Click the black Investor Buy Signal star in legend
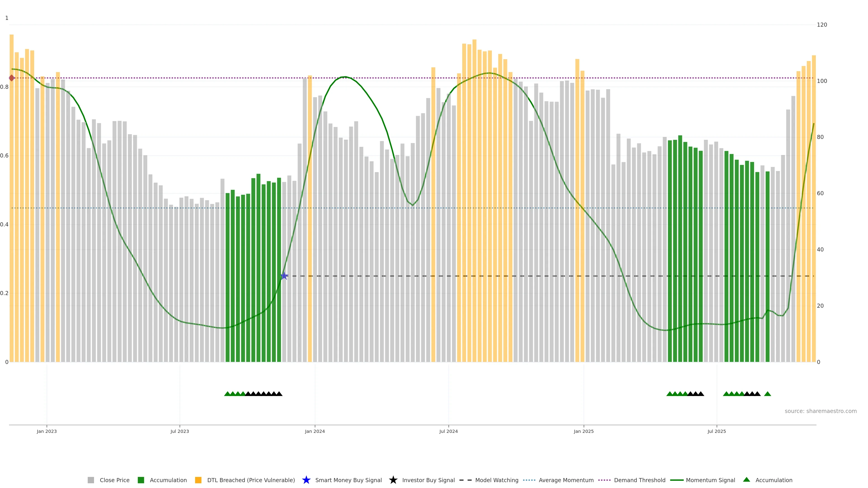868x488 pixels. pyautogui.click(x=393, y=480)
